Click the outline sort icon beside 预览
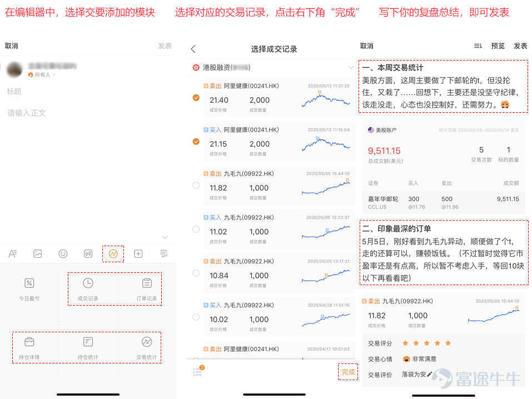 [x=478, y=46]
